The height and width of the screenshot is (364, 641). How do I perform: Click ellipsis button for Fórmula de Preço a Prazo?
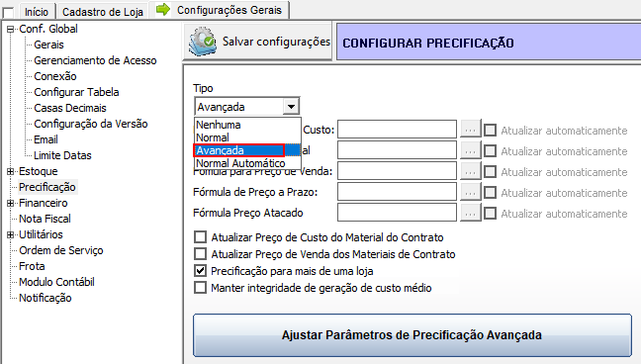470,192
